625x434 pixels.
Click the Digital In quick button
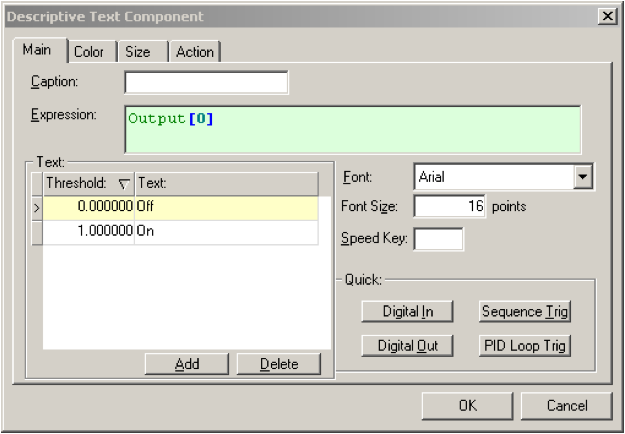408,311
